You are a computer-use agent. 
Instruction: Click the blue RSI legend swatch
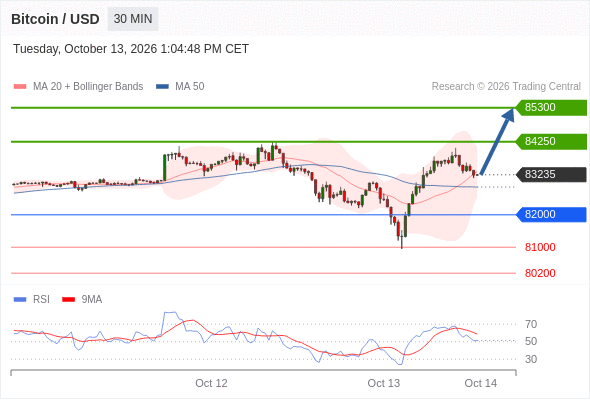pos(20,300)
